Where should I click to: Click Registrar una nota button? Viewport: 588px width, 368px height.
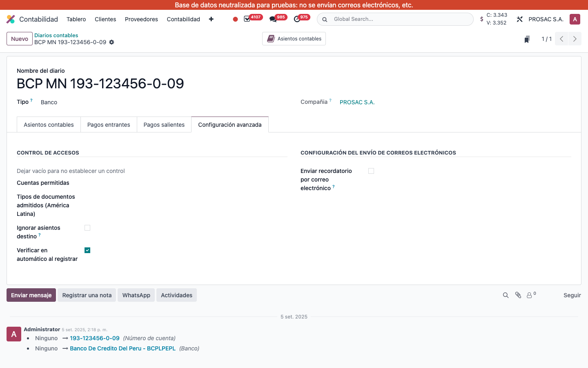point(87,295)
